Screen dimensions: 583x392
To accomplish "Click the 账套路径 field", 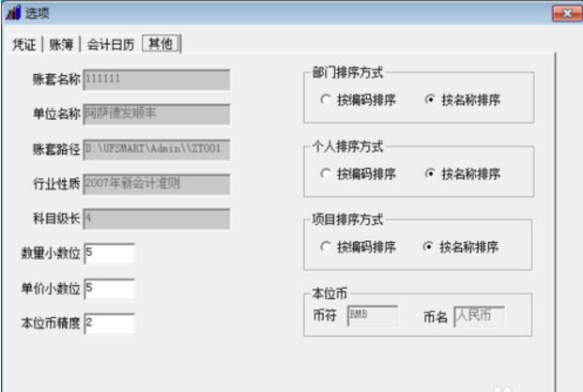I will (156, 149).
